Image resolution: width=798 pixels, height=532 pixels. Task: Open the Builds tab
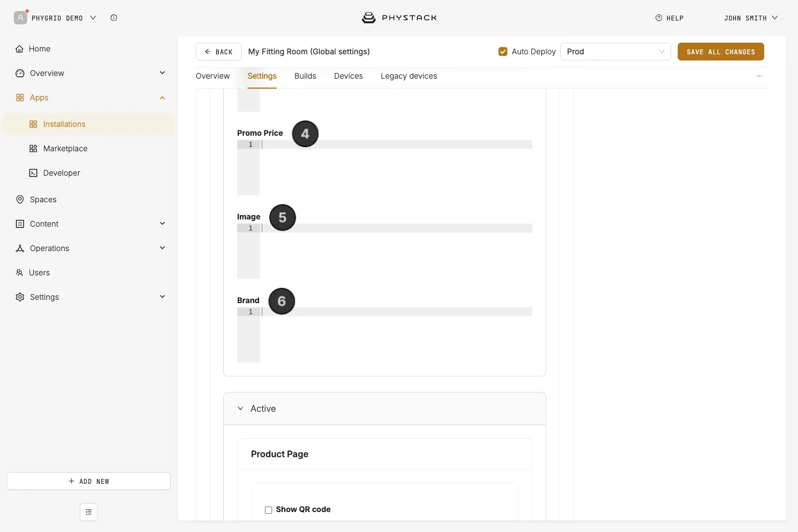(305, 76)
